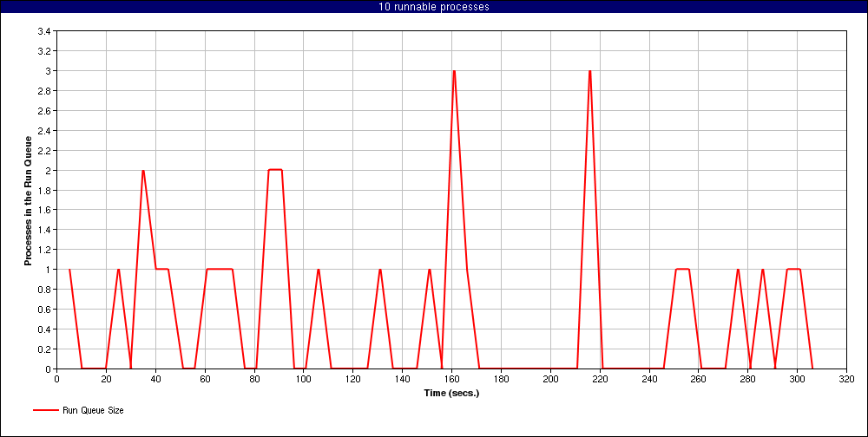Click the 0.6 tick label on the y-axis
Screen dimensions: 868x437
click(x=44, y=310)
